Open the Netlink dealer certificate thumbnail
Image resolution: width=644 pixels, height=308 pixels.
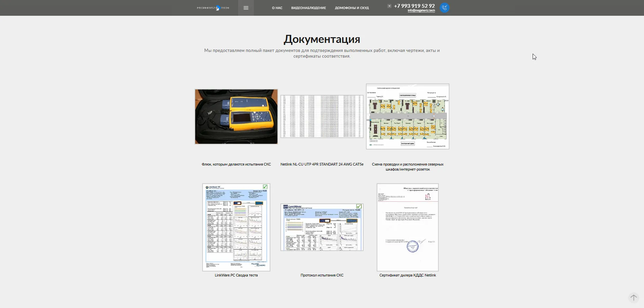(408, 227)
